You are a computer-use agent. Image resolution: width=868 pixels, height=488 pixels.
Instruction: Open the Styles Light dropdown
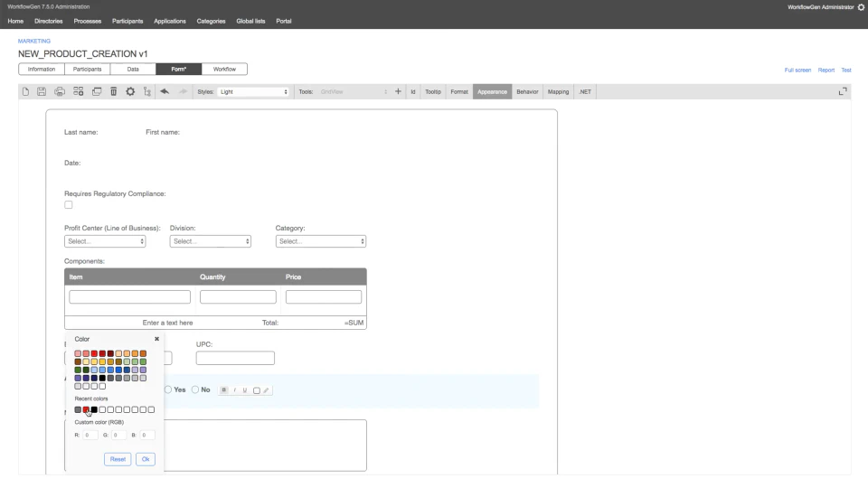click(253, 92)
